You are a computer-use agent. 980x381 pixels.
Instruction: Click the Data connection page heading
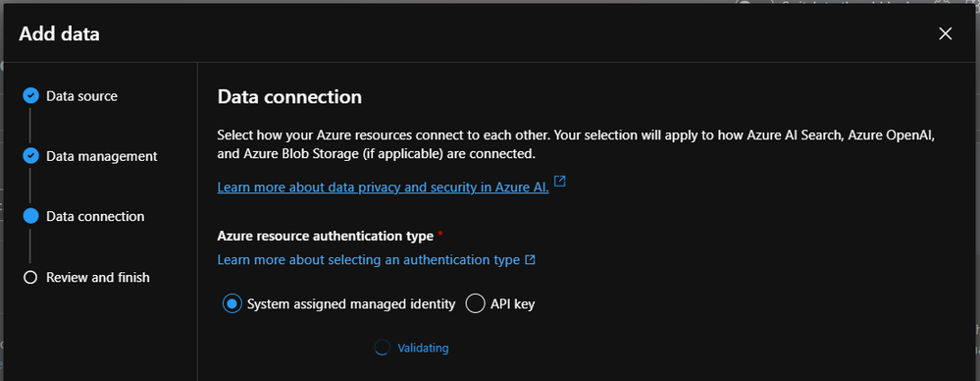[x=289, y=97]
